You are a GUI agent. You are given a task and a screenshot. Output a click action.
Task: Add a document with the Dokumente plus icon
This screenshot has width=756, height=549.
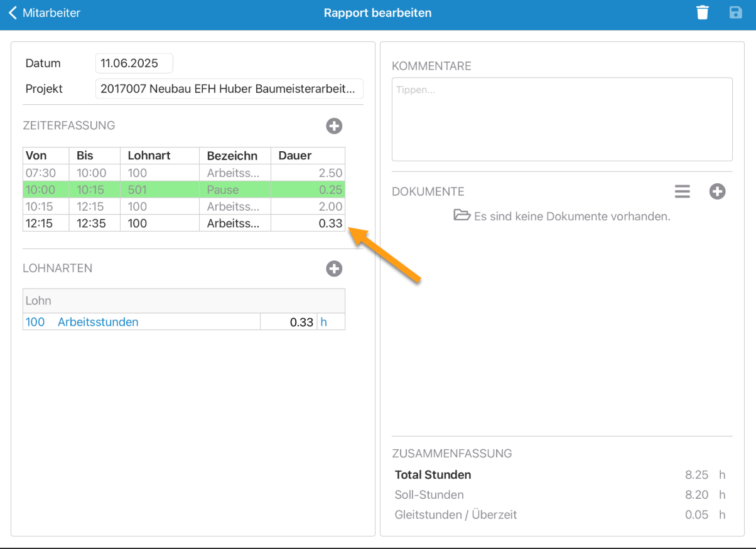point(717,192)
